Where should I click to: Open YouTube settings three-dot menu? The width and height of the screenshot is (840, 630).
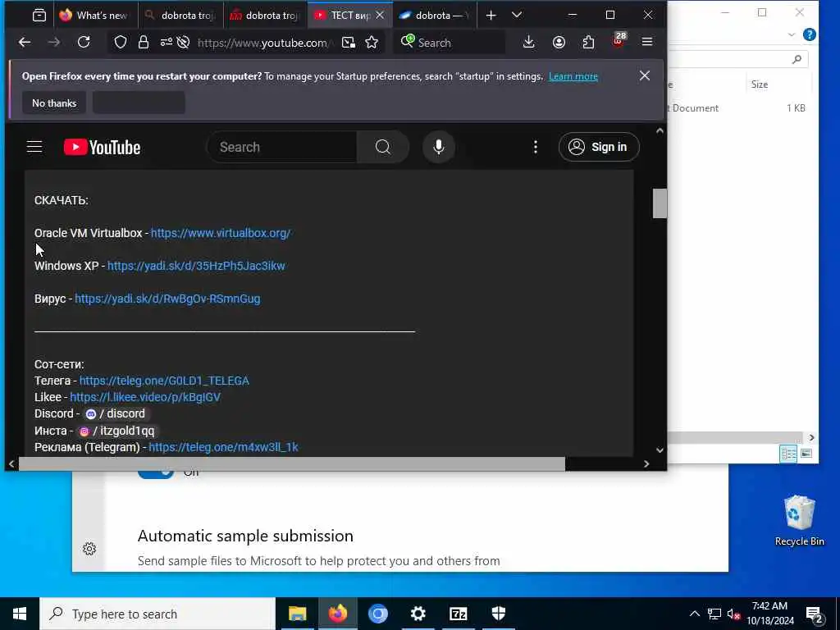pos(535,147)
